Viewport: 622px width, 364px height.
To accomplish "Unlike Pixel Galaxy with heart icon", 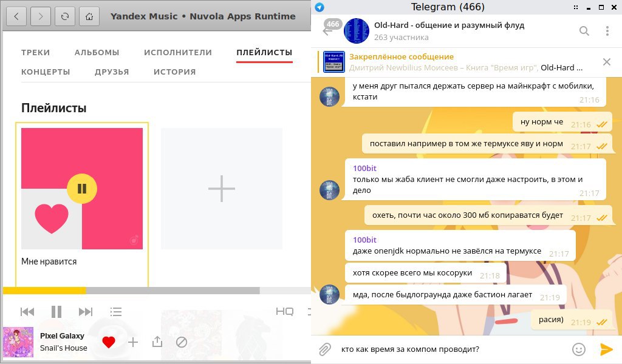I will pyautogui.click(x=109, y=342).
